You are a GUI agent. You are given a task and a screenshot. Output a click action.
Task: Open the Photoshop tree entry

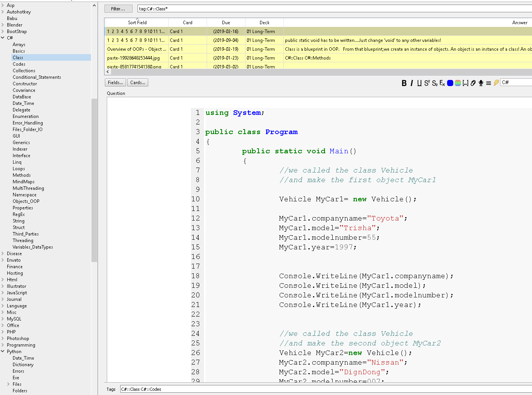(x=17, y=338)
